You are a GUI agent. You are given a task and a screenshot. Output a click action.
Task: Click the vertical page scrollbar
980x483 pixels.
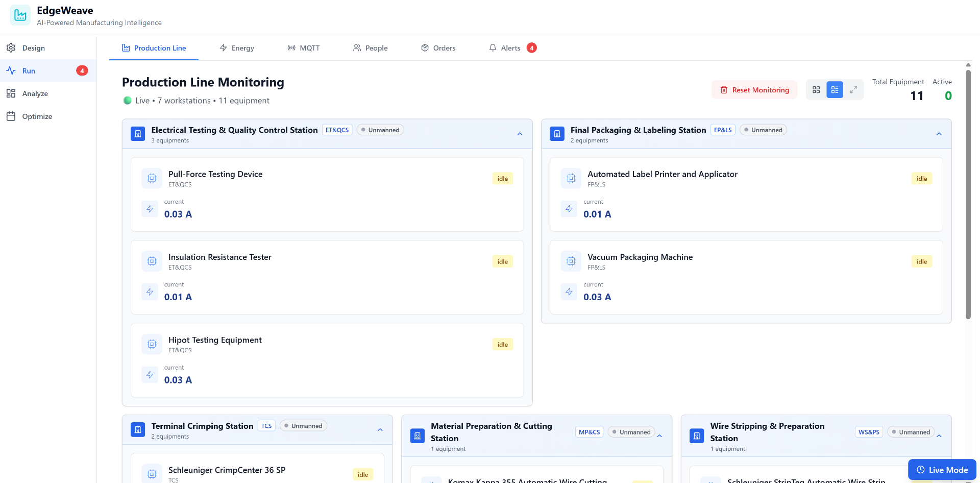click(968, 194)
